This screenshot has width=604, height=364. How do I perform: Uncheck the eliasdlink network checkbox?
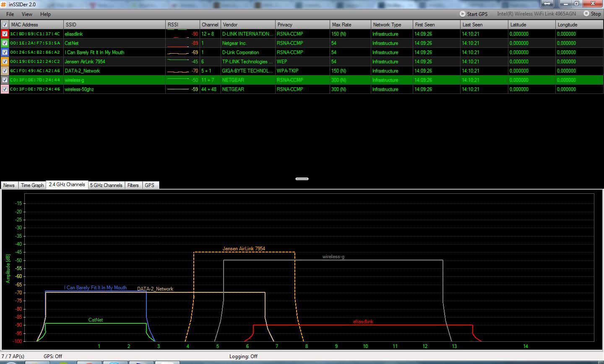tap(5, 34)
